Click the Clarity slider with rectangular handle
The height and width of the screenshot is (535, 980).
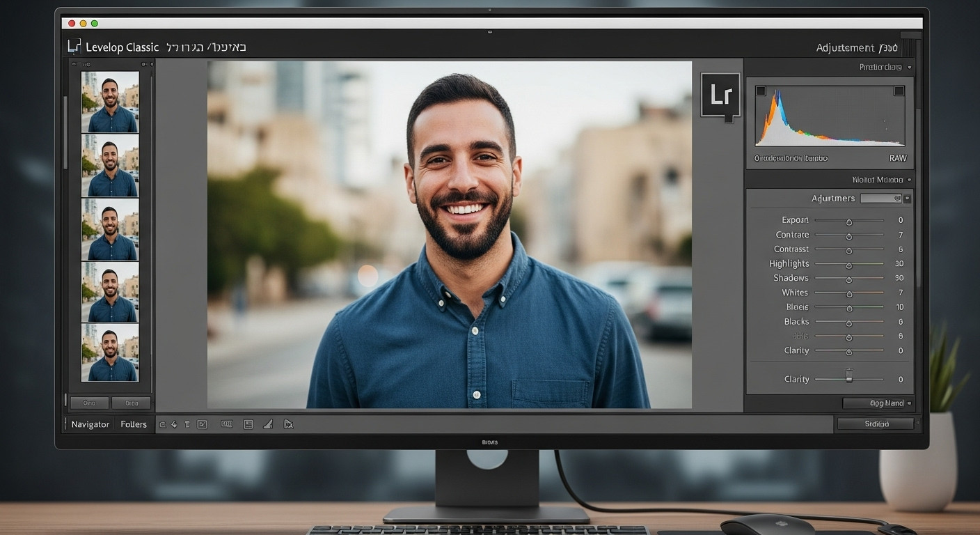[x=849, y=377]
